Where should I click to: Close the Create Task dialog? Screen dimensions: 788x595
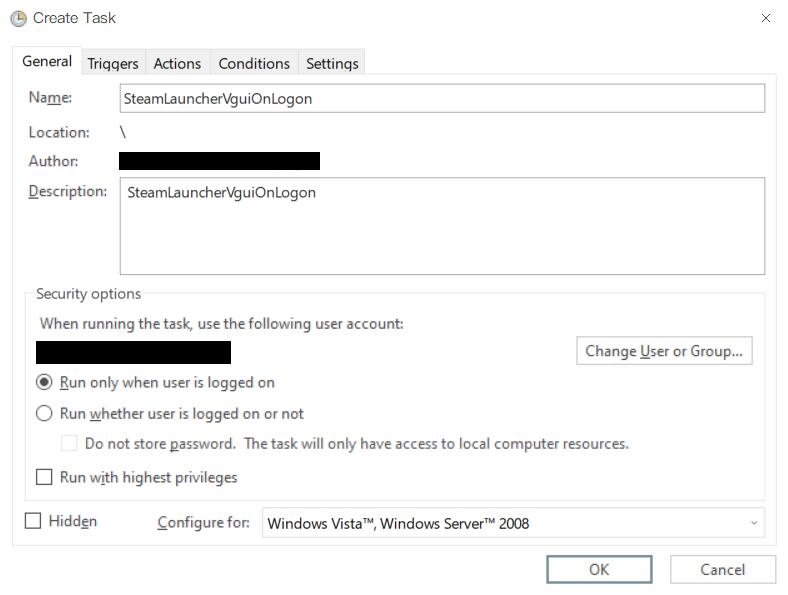click(765, 18)
